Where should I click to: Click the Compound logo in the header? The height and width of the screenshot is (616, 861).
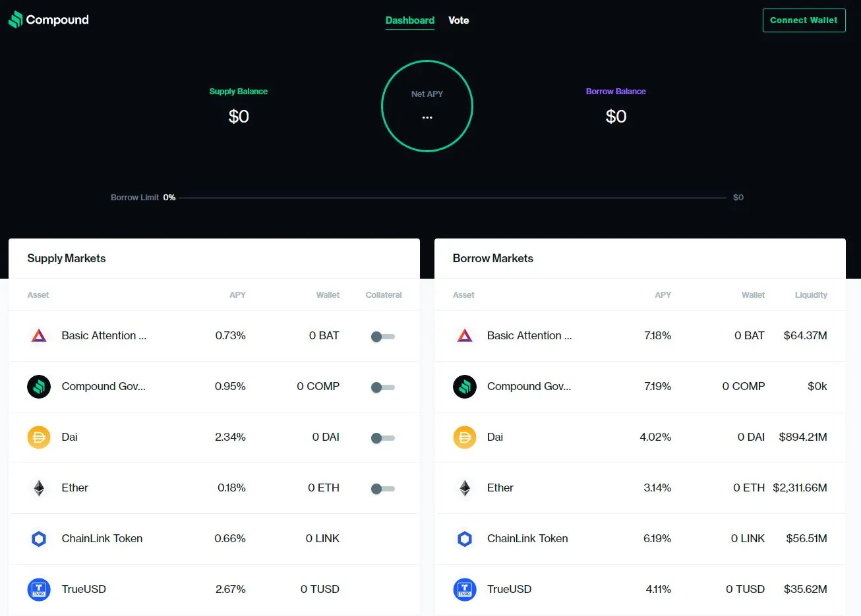48,20
